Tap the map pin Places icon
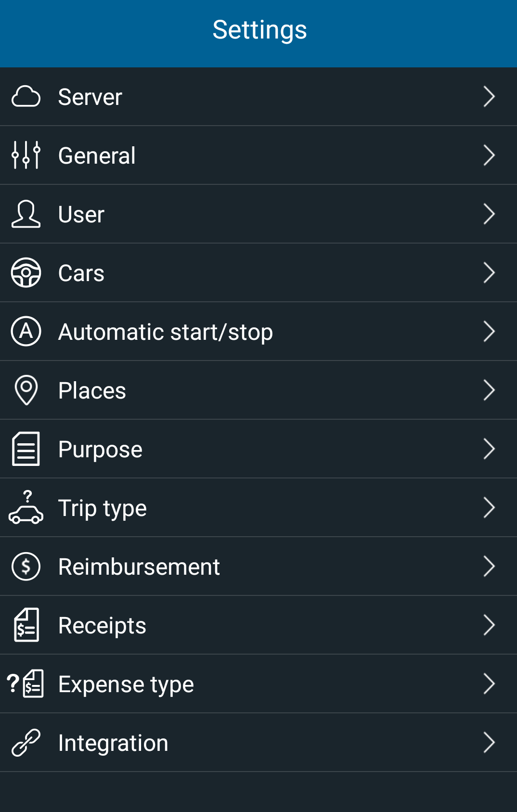This screenshot has height=812, width=517. (x=26, y=390)
